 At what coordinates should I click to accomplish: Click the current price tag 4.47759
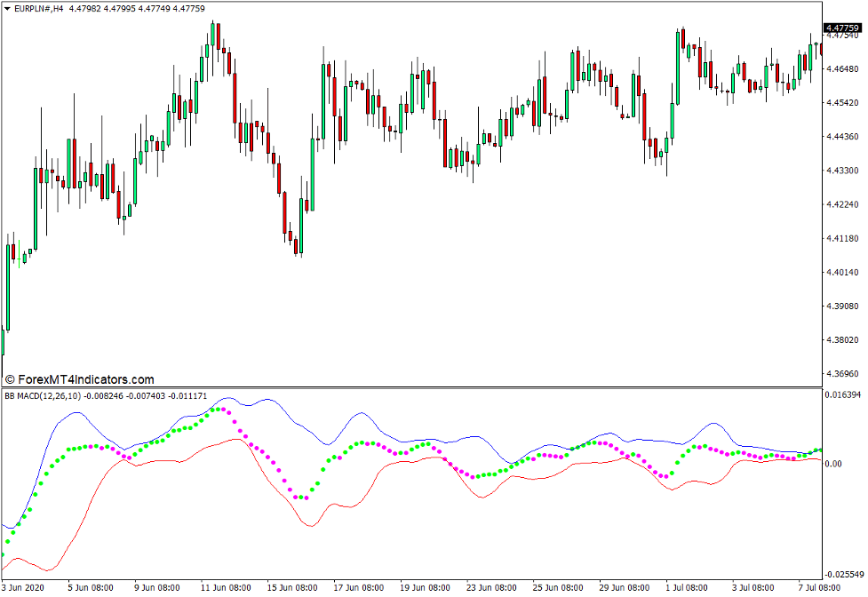844,28
